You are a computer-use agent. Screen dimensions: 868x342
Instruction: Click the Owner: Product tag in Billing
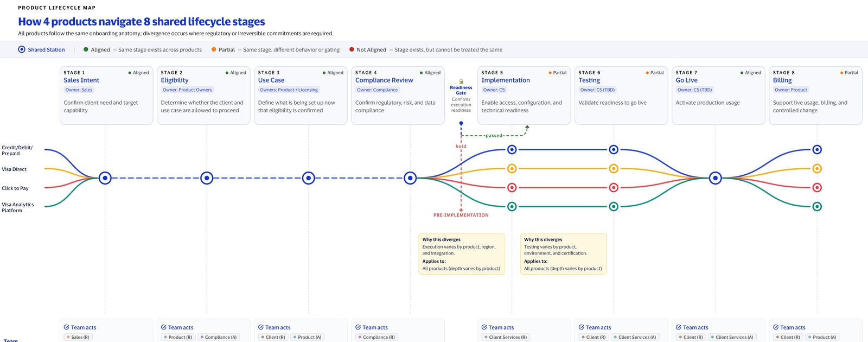point(791,90)
